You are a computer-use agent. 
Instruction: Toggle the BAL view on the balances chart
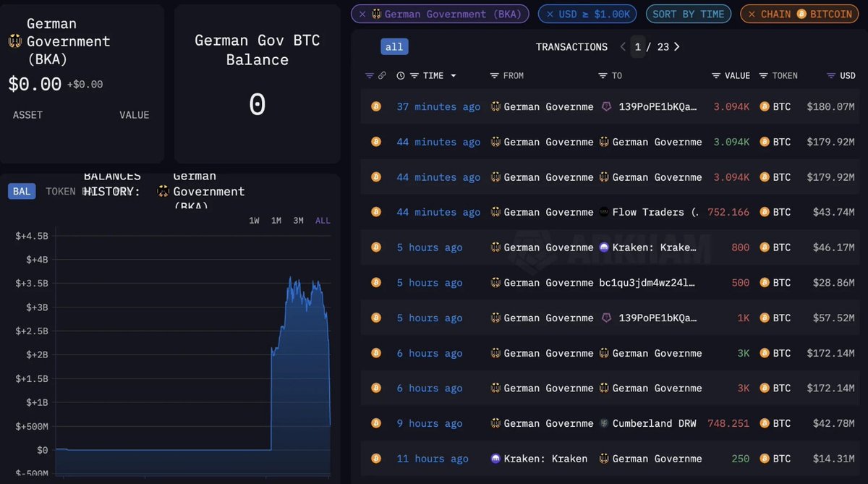21,191
